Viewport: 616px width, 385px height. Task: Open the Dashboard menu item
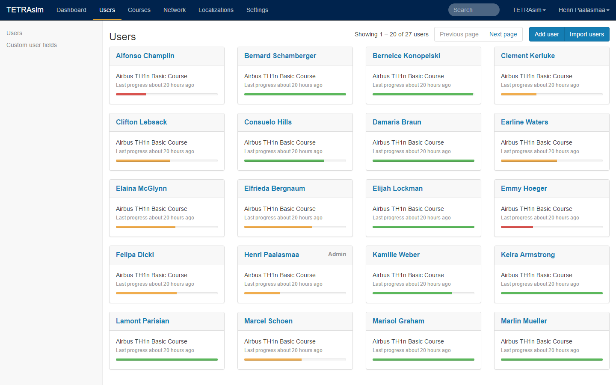(x=72, y=10)
